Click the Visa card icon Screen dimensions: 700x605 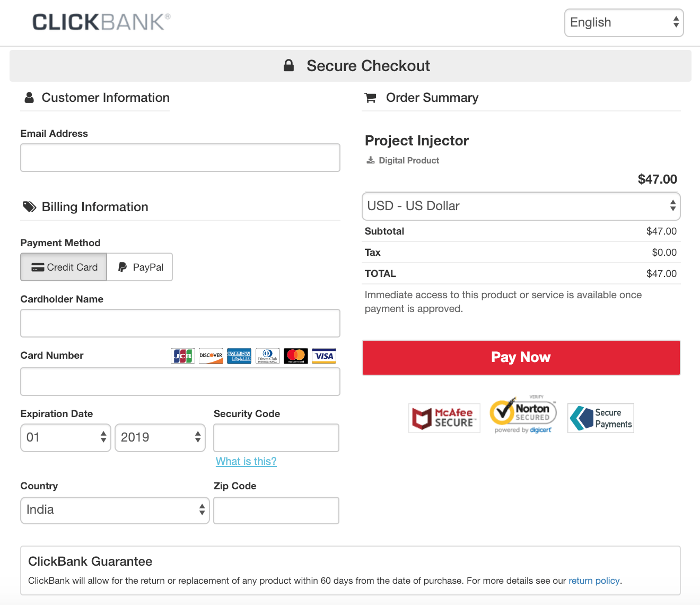point(324,356)
